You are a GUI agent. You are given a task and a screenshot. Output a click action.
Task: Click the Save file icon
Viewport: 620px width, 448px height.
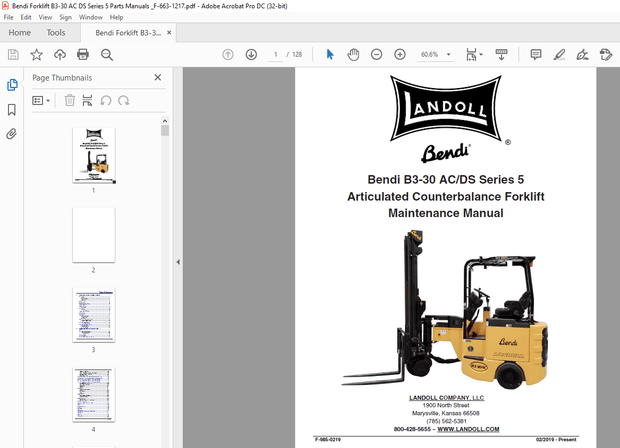[x=13, y=55]
